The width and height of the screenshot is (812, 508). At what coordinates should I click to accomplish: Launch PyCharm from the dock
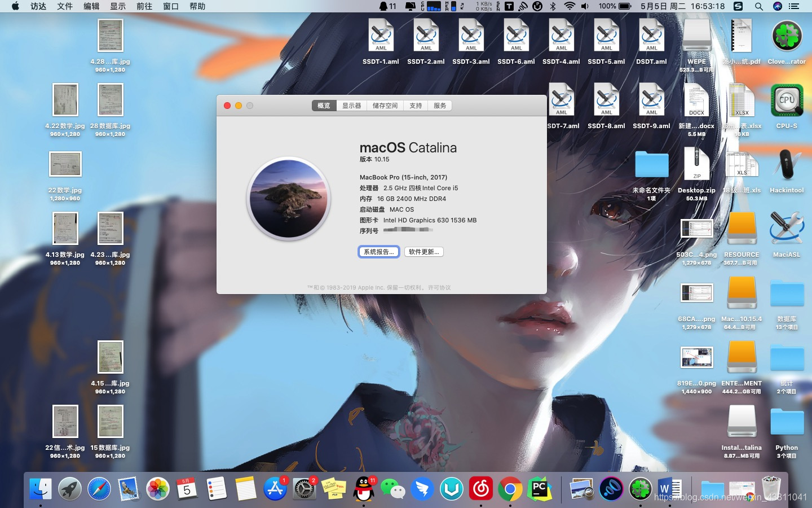pos(539,489)
